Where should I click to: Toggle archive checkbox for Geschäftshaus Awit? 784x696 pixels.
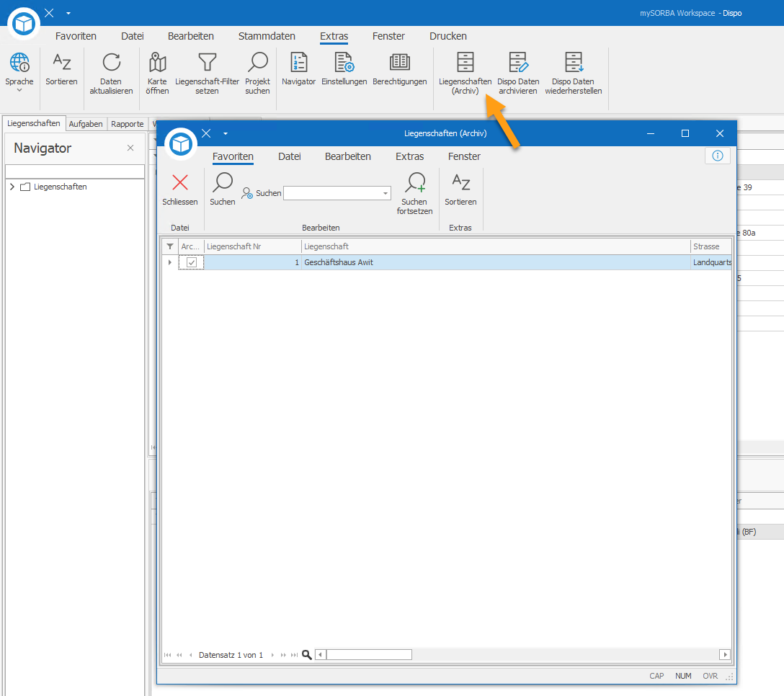[x=192, y=262]
